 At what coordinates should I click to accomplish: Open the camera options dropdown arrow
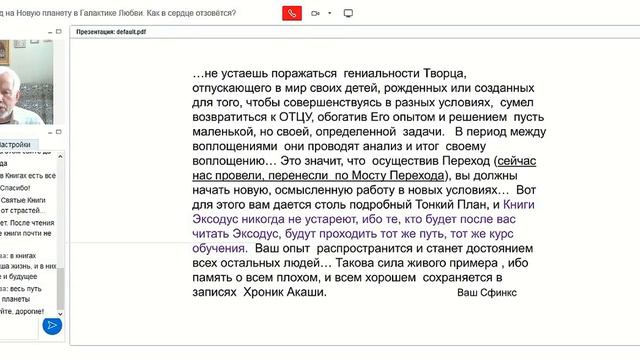(330, 13)
